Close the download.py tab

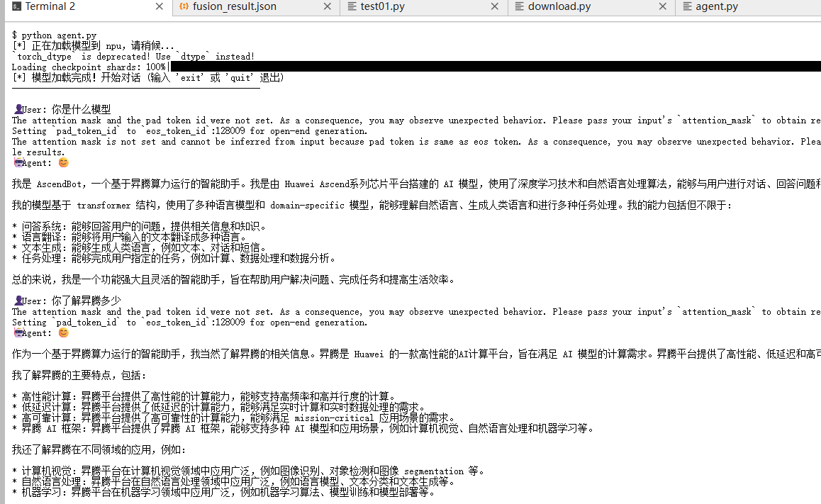662,7
